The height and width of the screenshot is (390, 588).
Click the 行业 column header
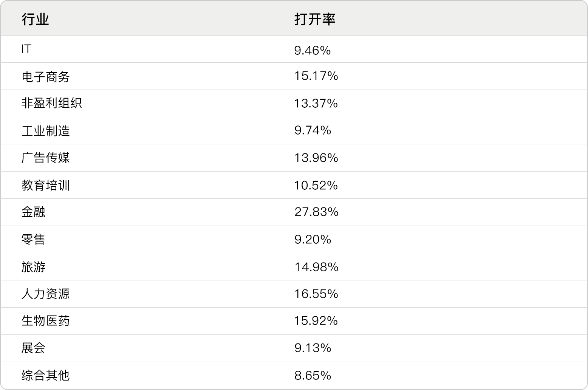coord(35,19)
